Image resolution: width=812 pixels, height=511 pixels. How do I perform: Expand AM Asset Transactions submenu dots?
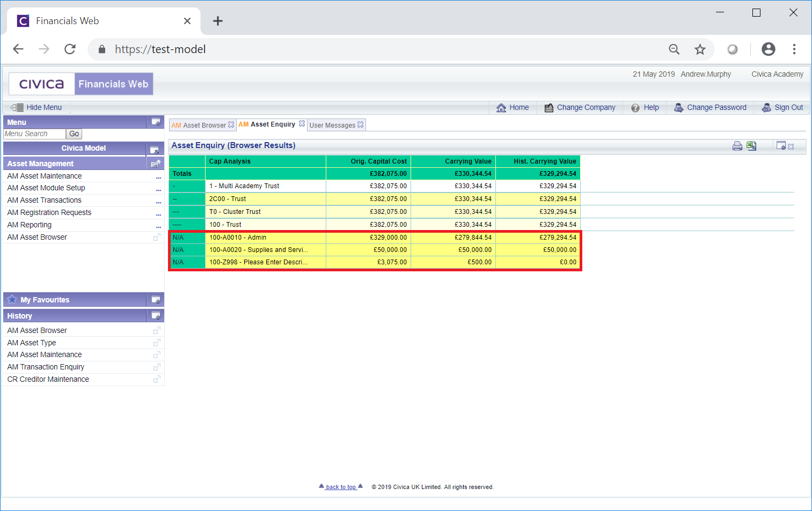point(158,202)
